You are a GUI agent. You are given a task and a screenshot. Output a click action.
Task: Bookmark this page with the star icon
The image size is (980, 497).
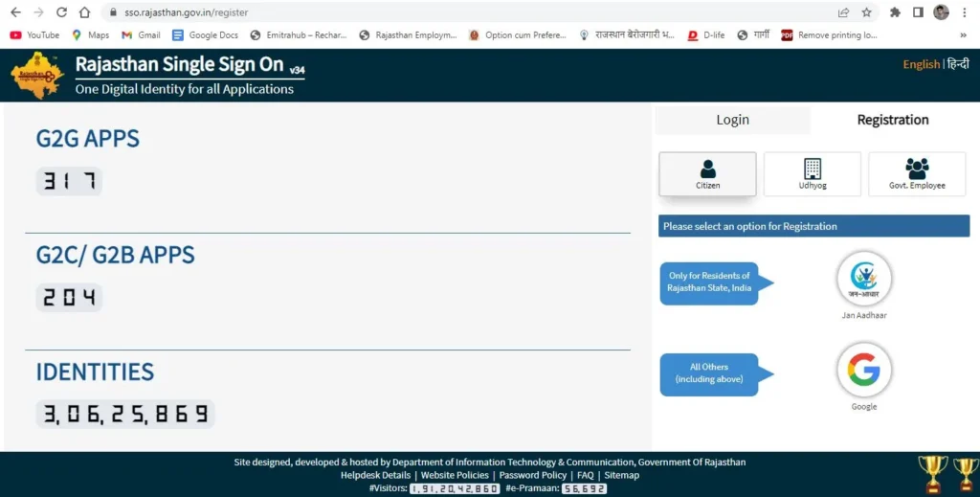(x=866, y=12)
